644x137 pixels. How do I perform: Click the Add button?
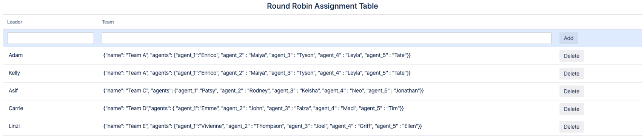tap(568, 38)
